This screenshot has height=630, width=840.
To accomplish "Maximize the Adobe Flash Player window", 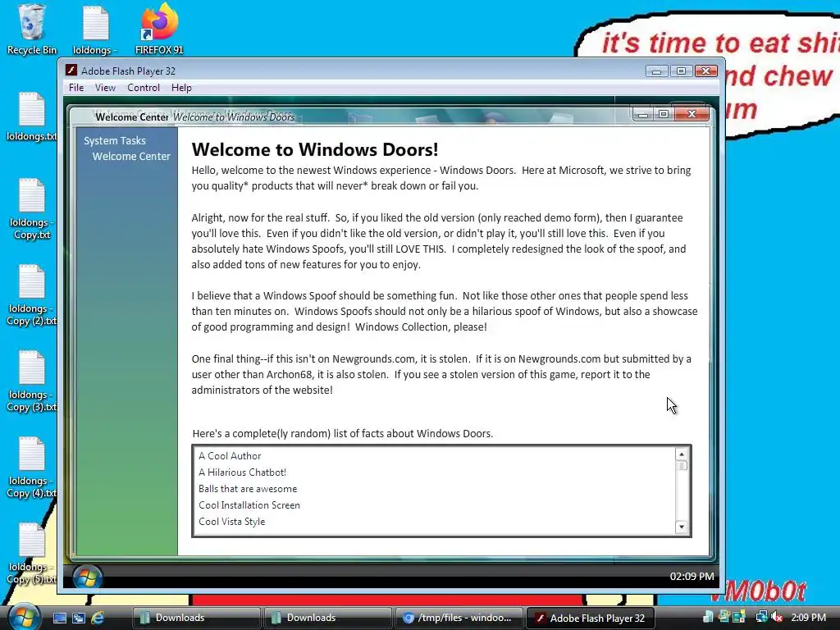I will click(x=681, y=71).
